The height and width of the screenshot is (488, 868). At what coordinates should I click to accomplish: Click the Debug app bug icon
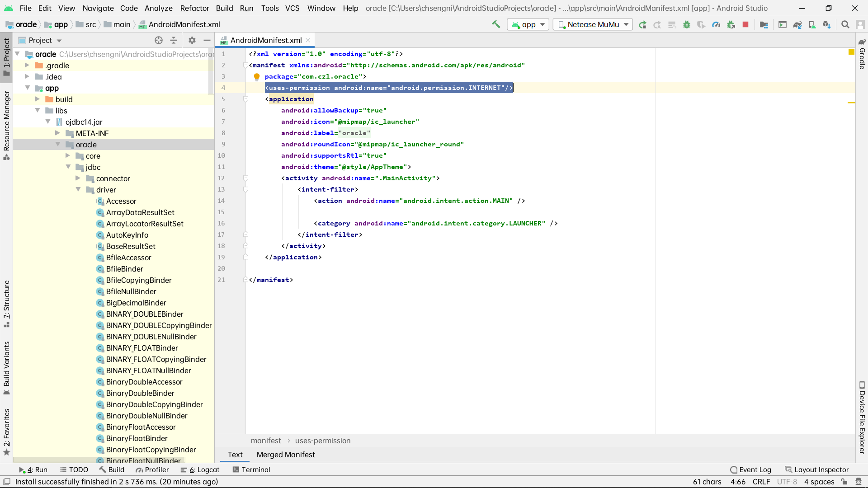[x=687, y=24]
